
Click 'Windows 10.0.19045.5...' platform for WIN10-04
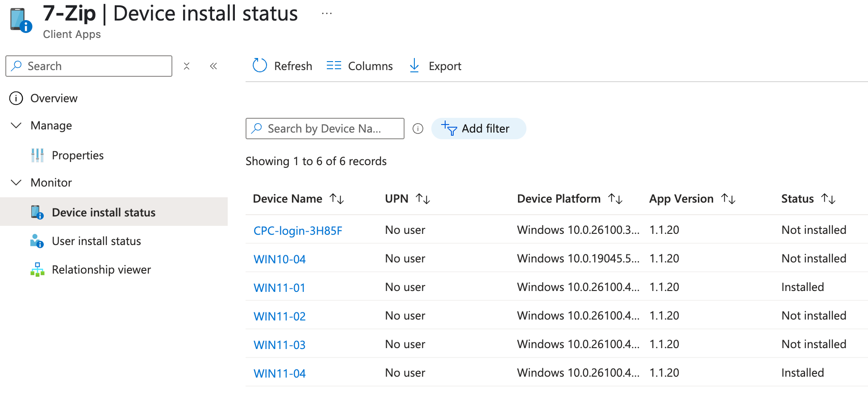pos(578,258)
